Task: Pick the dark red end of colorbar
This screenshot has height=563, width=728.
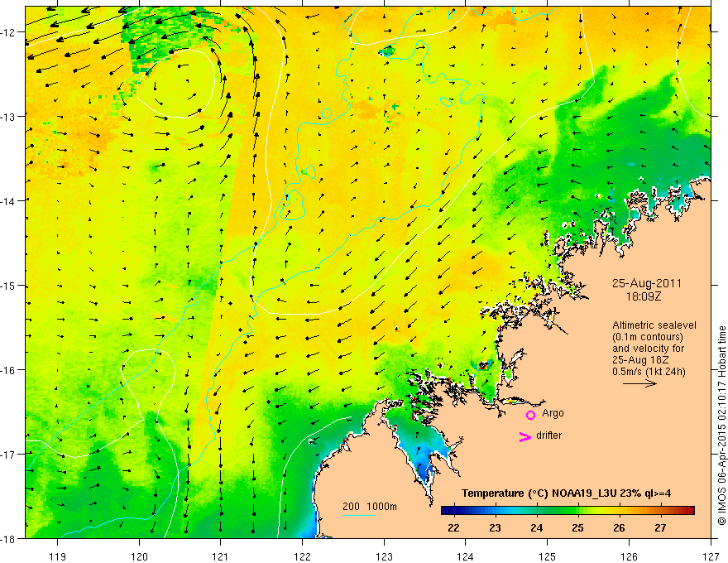Action: click(x=691, y=511)
